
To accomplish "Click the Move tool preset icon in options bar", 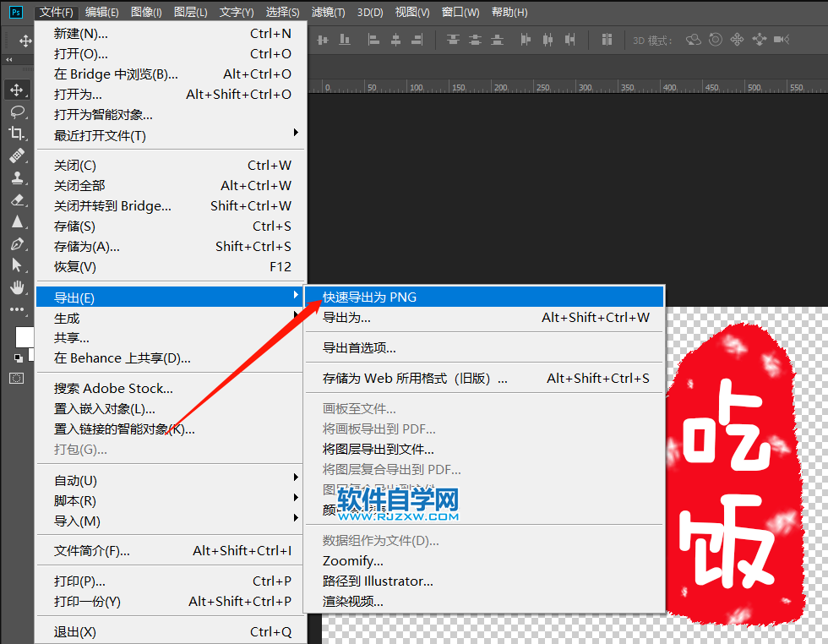I will (25, 41).
